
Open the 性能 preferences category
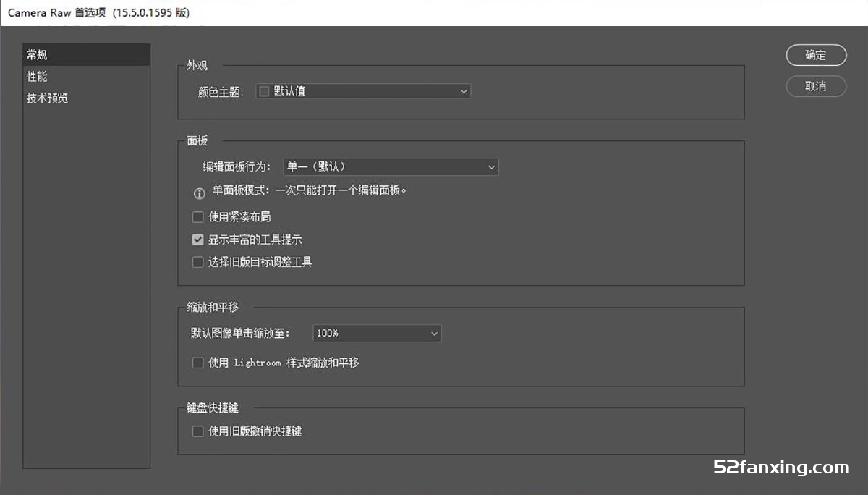click(86, 77)
